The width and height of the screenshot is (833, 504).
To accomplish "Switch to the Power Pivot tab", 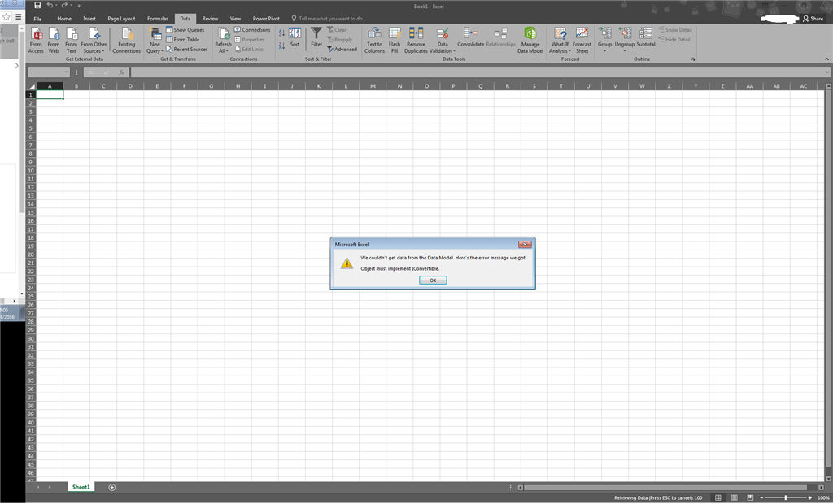I will pyautogui.click(x=266, y=19).
